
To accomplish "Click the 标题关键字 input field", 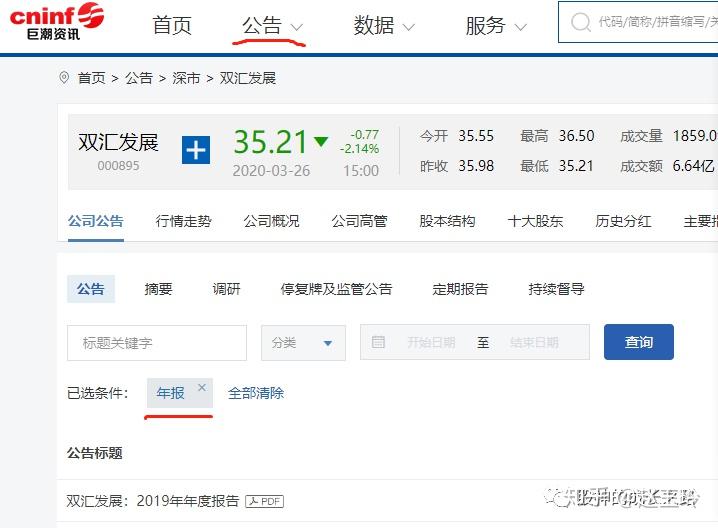I will click(157, 343).
